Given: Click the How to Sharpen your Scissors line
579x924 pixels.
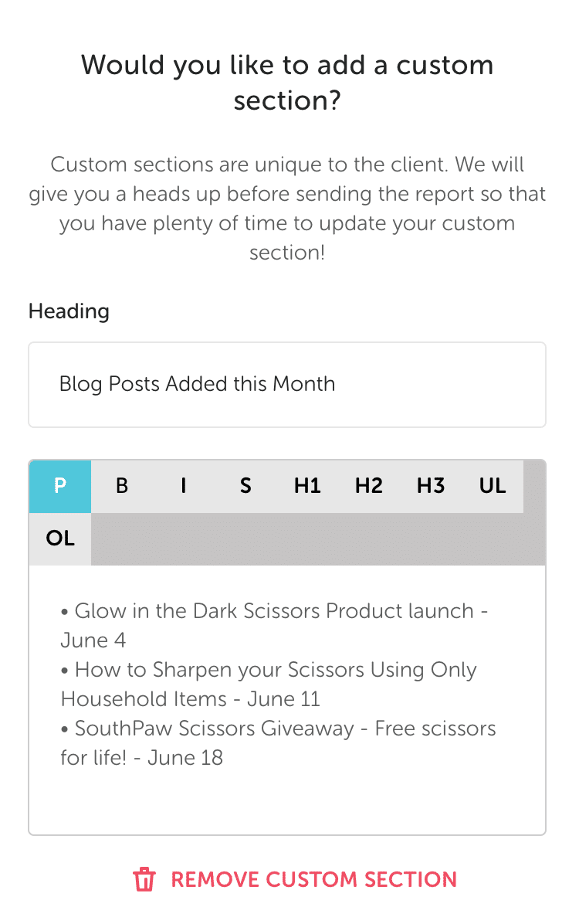Looking at the screenshot, I should [276, 670].
